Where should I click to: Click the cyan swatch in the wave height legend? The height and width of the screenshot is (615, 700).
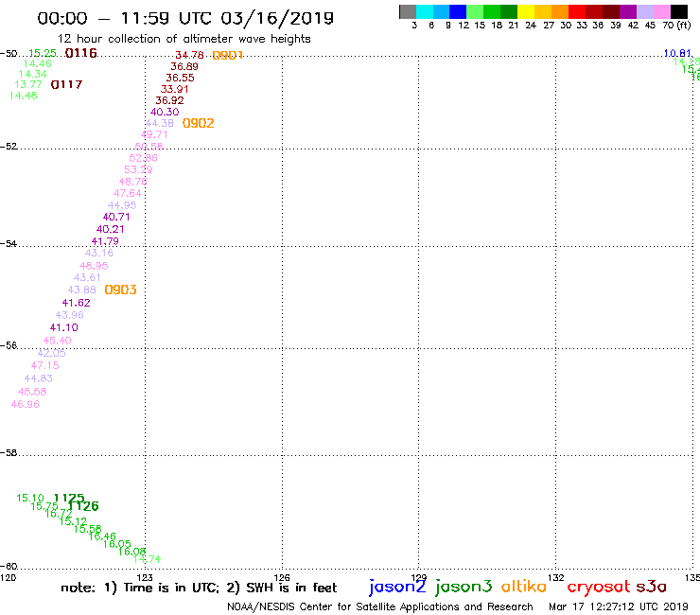tap(425, 11)
